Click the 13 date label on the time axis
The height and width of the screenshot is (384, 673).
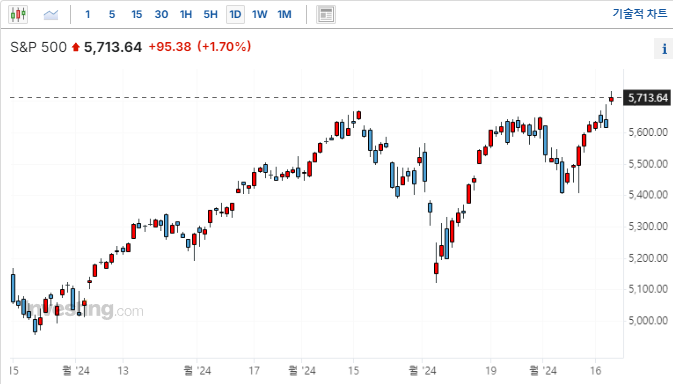click(123, 370)
